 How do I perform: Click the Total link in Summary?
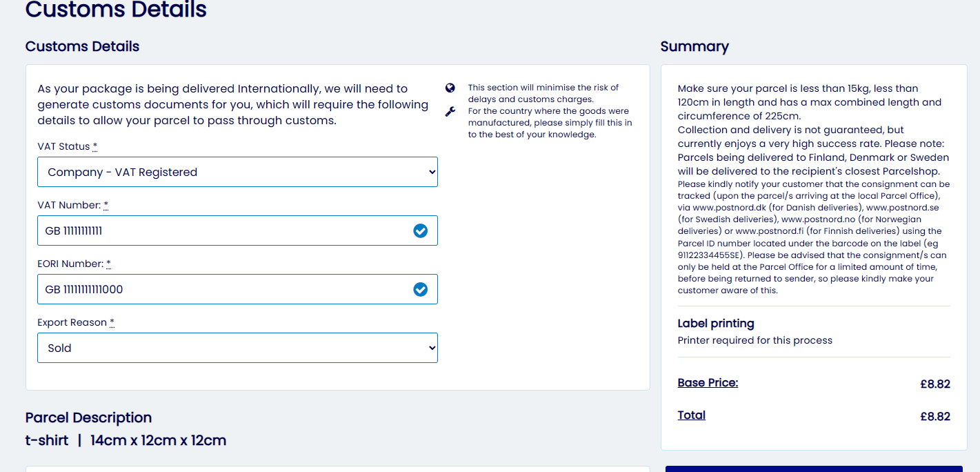(x=691, y=415)
